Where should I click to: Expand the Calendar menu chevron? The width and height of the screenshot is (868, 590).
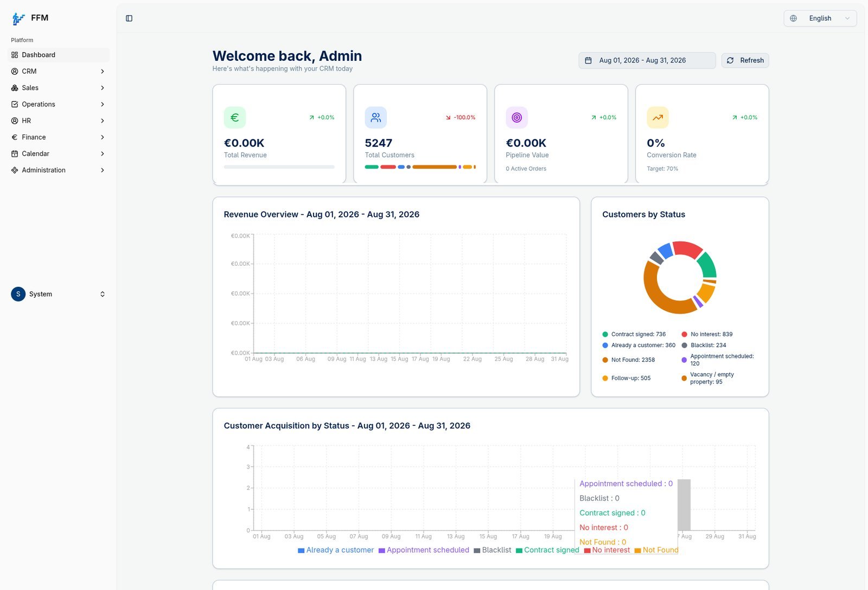click(103, 154)
